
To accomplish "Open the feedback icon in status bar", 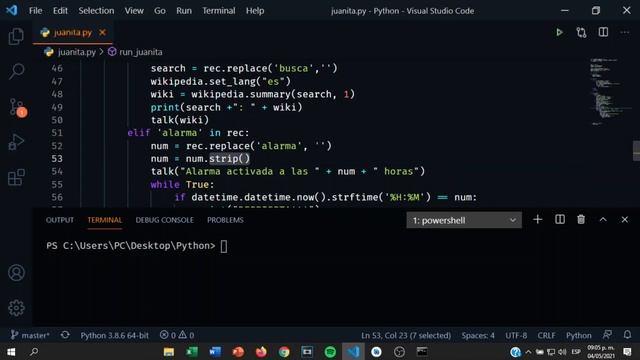I will [x=607, y=335].
